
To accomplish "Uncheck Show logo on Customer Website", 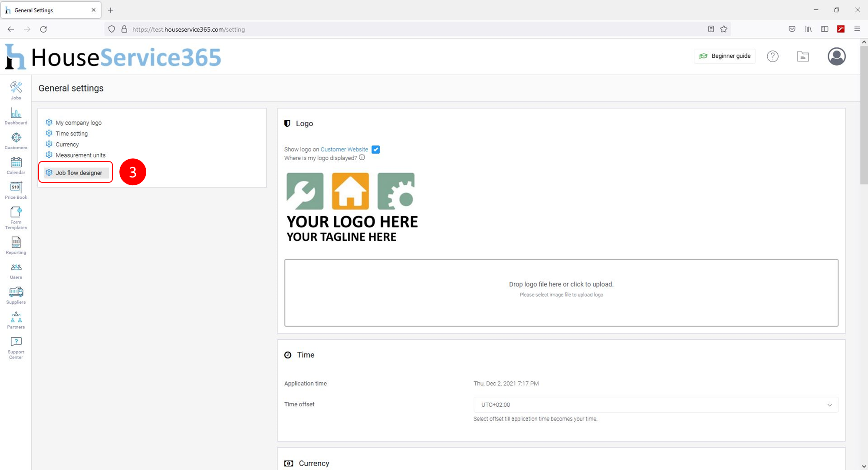I will pos(376,149).
